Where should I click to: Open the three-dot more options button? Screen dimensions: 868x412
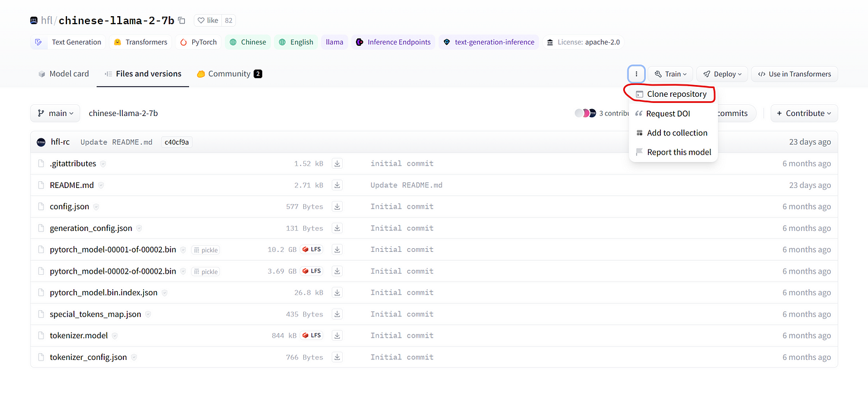pyautogui.click(x=636, y=74)
